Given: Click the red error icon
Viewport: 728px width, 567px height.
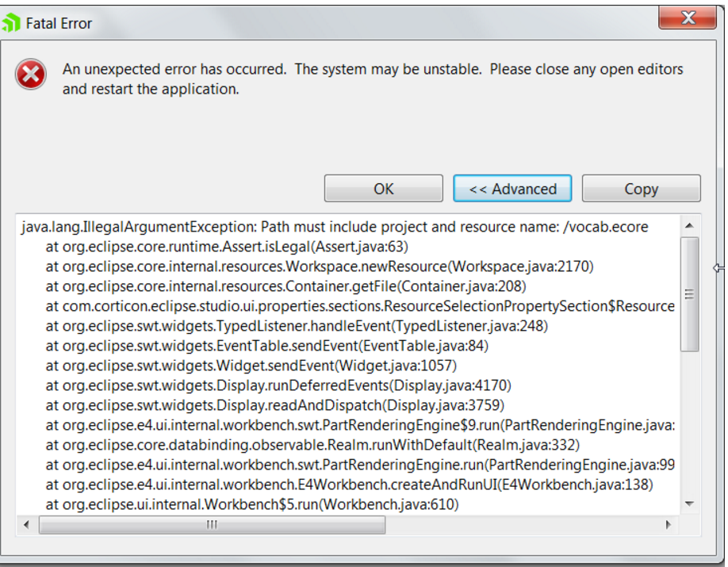Looking at the screenshot, I should 31,75.
